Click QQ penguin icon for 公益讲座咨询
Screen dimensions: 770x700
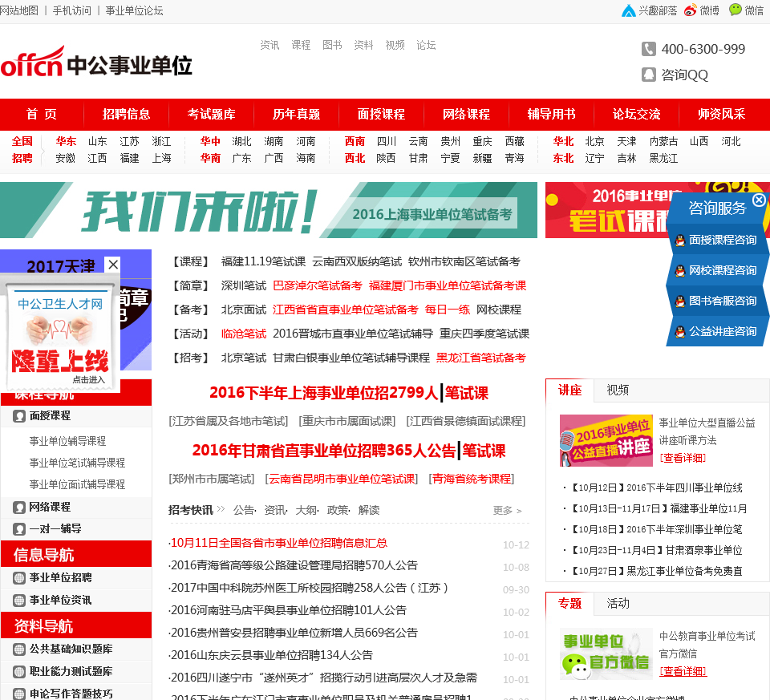click(680, 332)
